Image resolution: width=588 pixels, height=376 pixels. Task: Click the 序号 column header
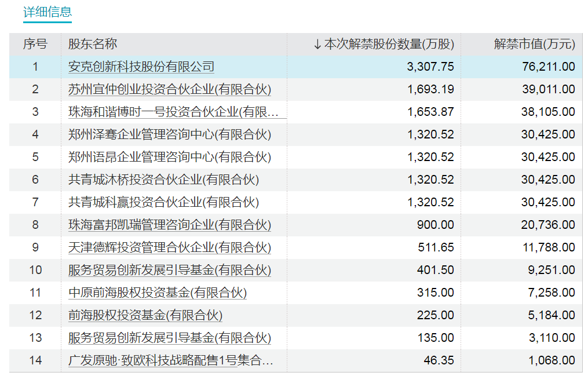(35, 44)
